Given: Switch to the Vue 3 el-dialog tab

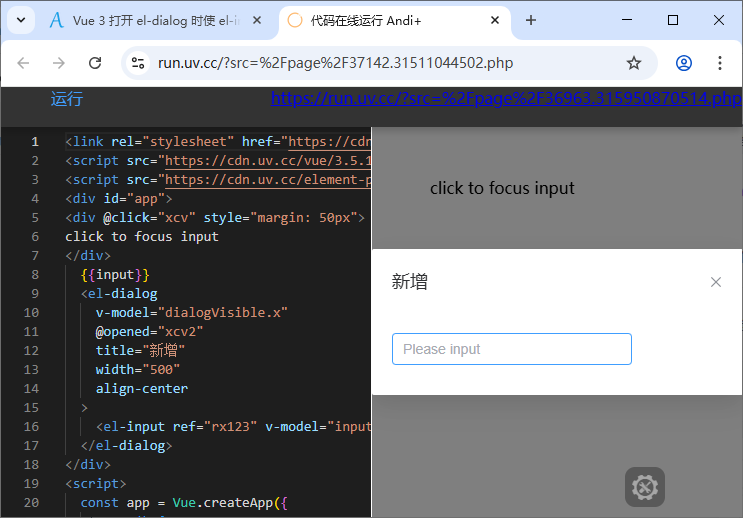Looking at the screenshot, I should (x=156, y=20).
